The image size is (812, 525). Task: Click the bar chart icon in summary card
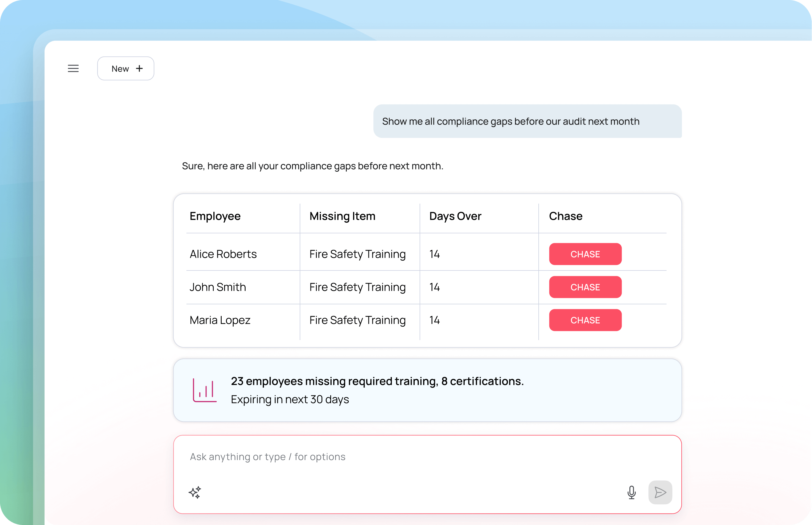click(x=204, y=390)
